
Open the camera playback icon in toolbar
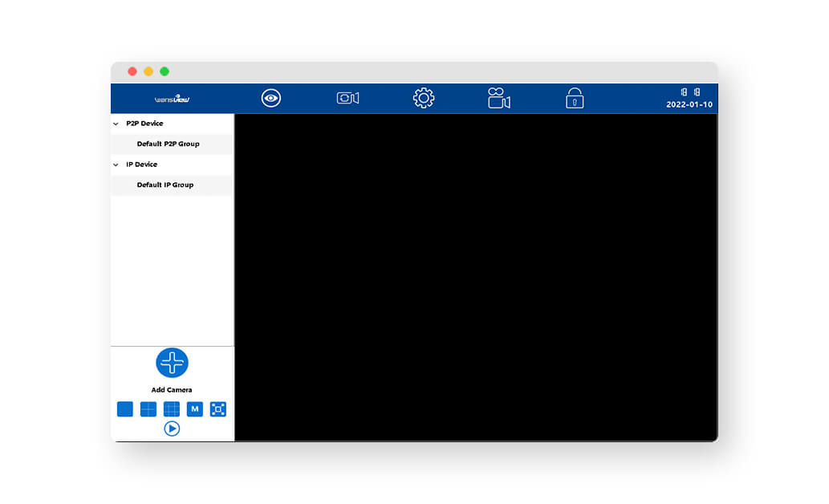coord(347,98)
